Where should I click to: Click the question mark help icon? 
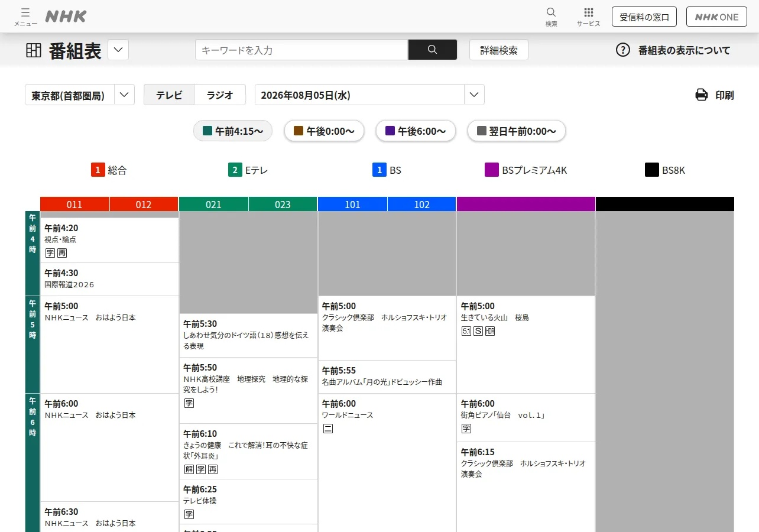coord(623,50)
